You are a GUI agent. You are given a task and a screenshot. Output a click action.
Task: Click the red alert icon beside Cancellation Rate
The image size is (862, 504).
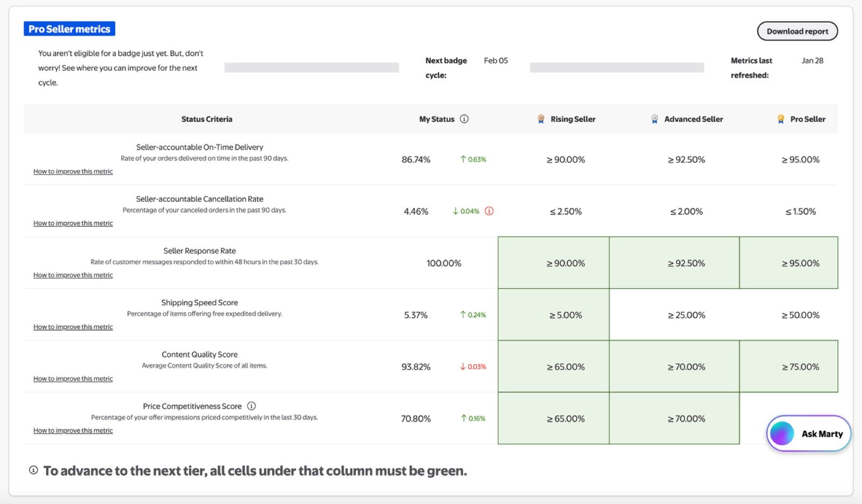click(489, 211)
